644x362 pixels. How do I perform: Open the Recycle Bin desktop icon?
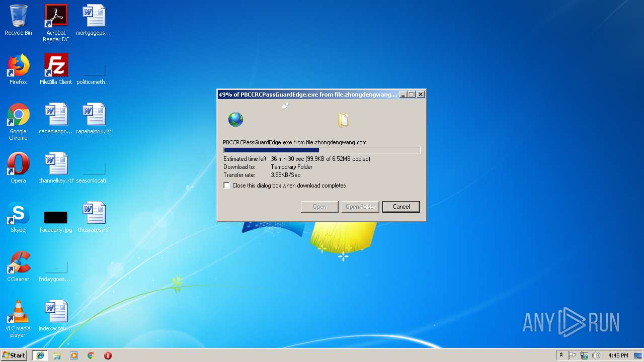click(18, 20)
